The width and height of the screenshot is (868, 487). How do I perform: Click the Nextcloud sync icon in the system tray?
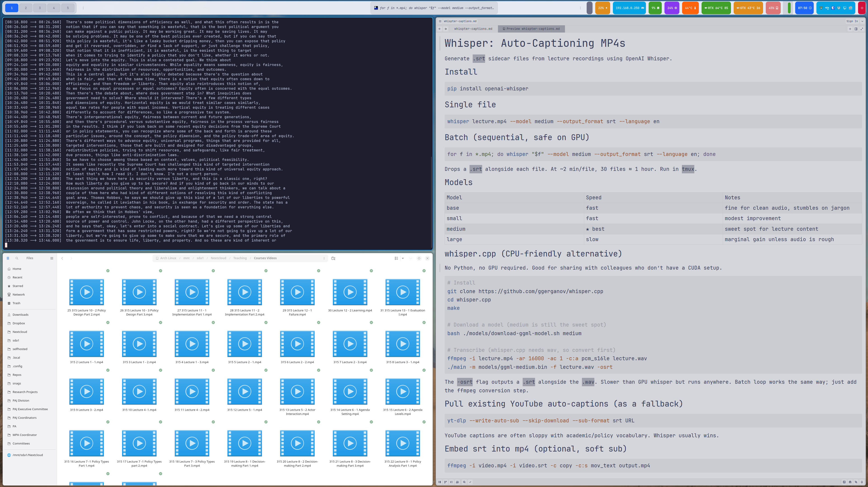pyautogui.click(x=827, y=8)
